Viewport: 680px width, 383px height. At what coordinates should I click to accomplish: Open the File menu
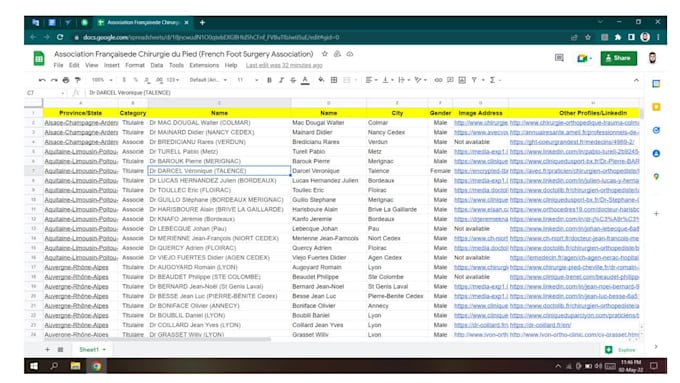pyautogui.click(x=59, y=65)
